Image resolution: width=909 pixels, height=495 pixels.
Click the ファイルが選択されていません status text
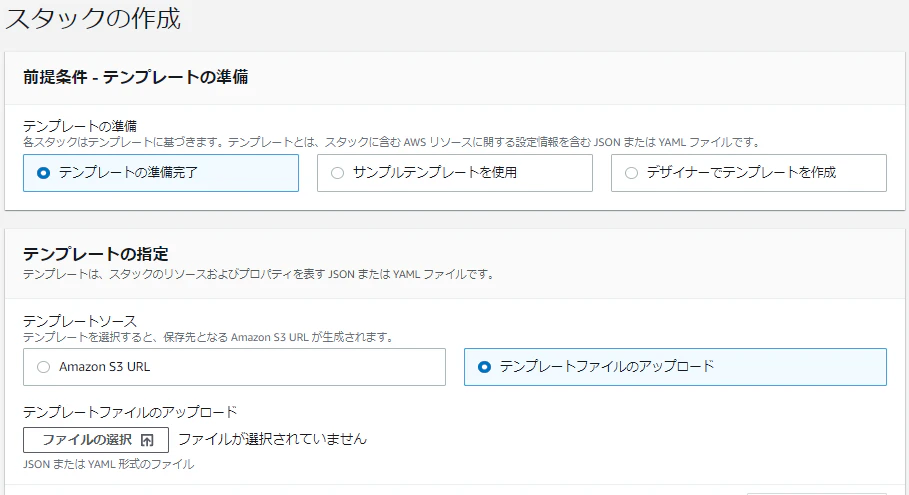tap(272, 439)
